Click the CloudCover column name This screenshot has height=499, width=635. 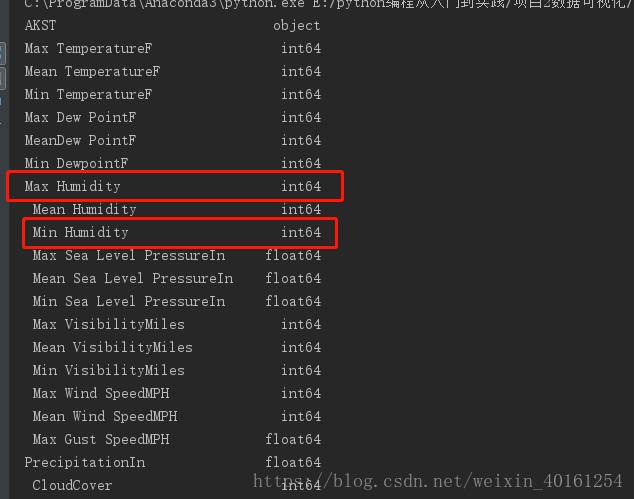pyautogui.click(x=72, y=485)
